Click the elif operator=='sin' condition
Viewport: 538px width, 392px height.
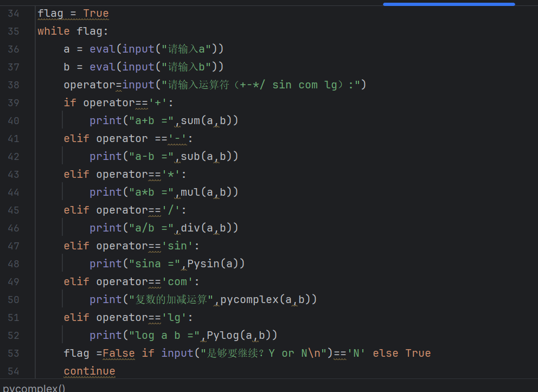point(131,246)
